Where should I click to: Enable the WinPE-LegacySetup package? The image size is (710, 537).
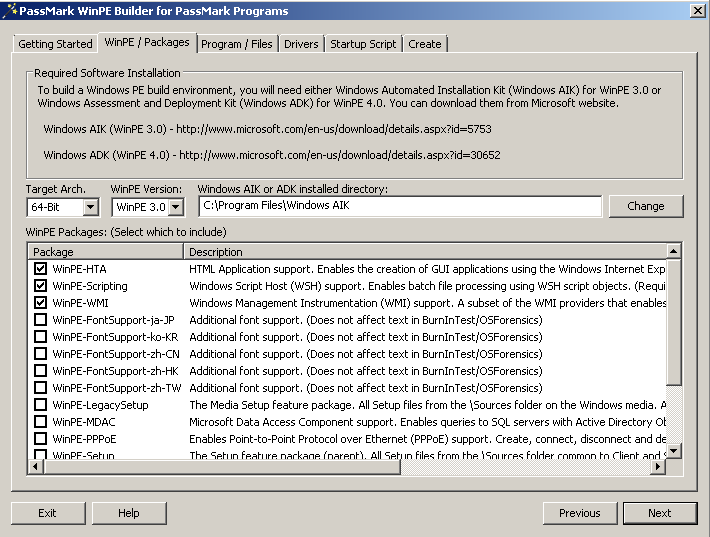41,405
